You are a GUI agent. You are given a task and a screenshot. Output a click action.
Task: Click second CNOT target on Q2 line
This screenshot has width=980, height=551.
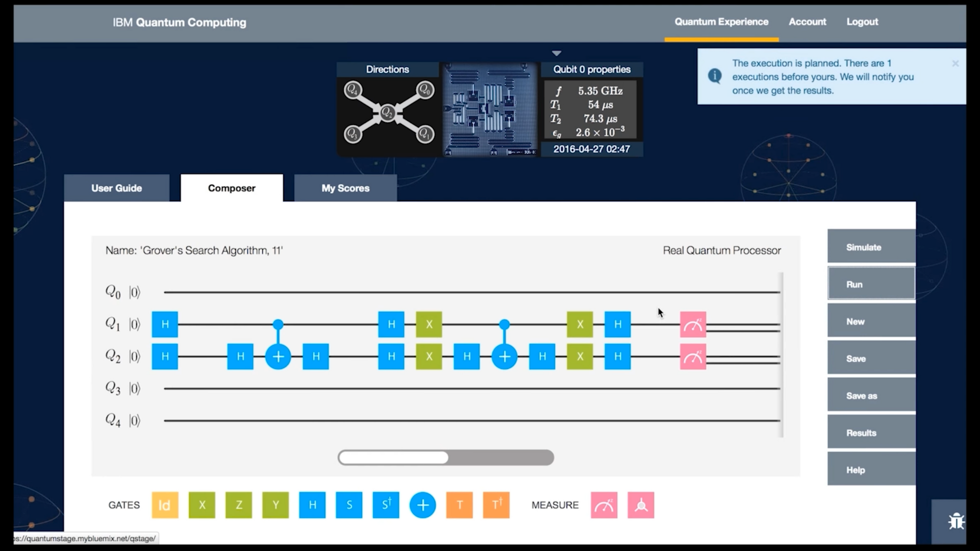[x=504, y=356]
